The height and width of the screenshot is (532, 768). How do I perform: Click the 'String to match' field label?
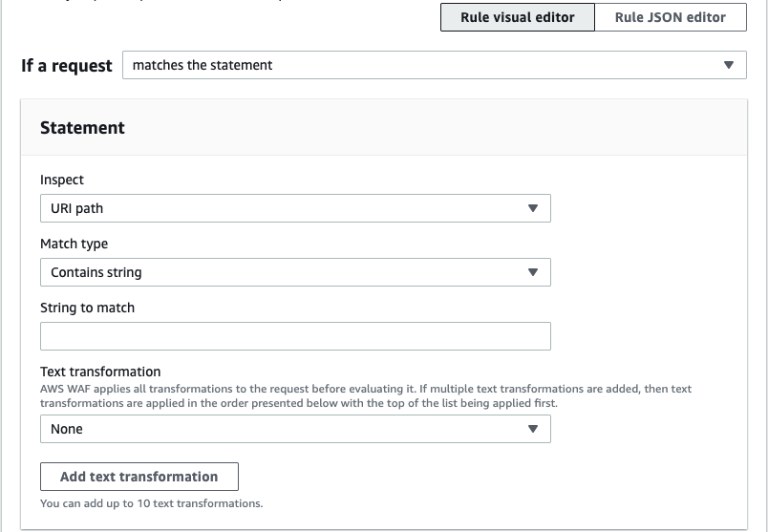click(x=87, y=308)
